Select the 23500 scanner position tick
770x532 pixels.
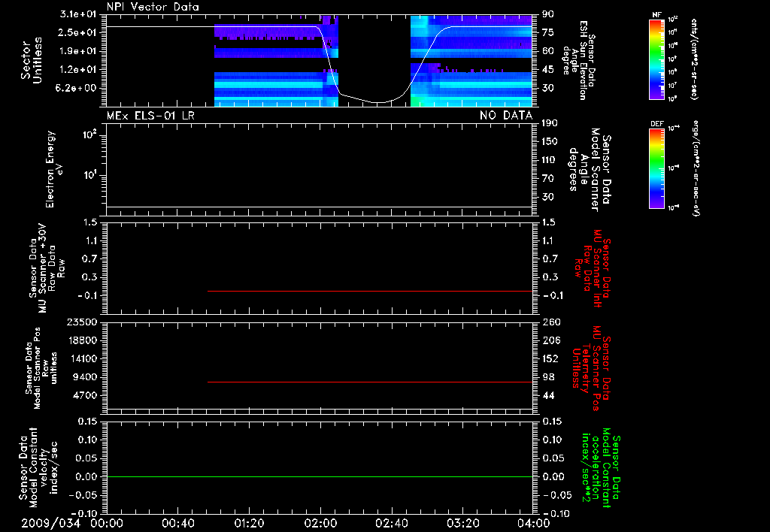[x=81, y=322]
